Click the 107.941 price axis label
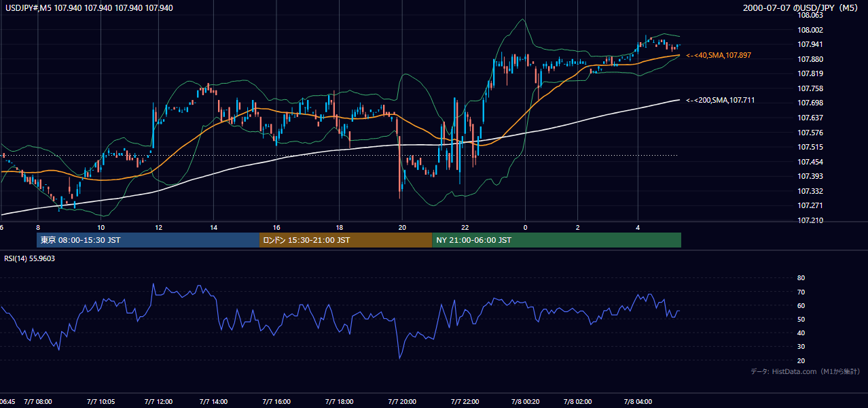Viewport: 868px width, 408px height. 810,45
